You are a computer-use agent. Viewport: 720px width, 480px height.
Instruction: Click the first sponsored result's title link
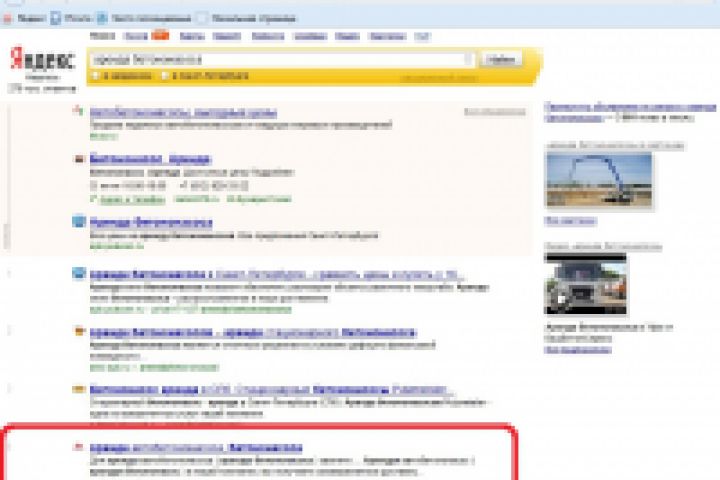click(x=183, y=113)
